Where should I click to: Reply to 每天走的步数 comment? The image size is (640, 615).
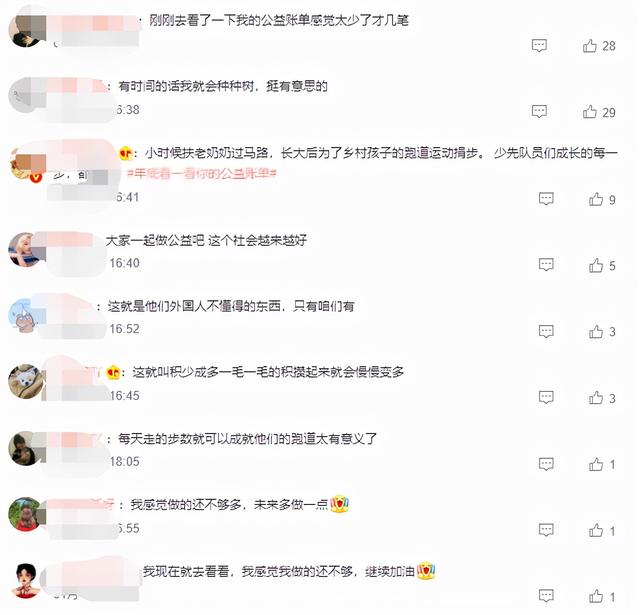coord(546,464)
